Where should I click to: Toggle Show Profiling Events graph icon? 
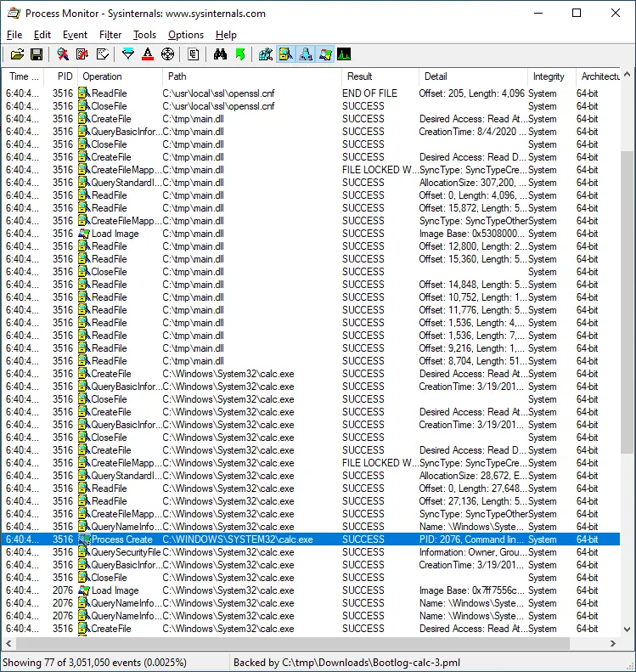tap(344, 54)
